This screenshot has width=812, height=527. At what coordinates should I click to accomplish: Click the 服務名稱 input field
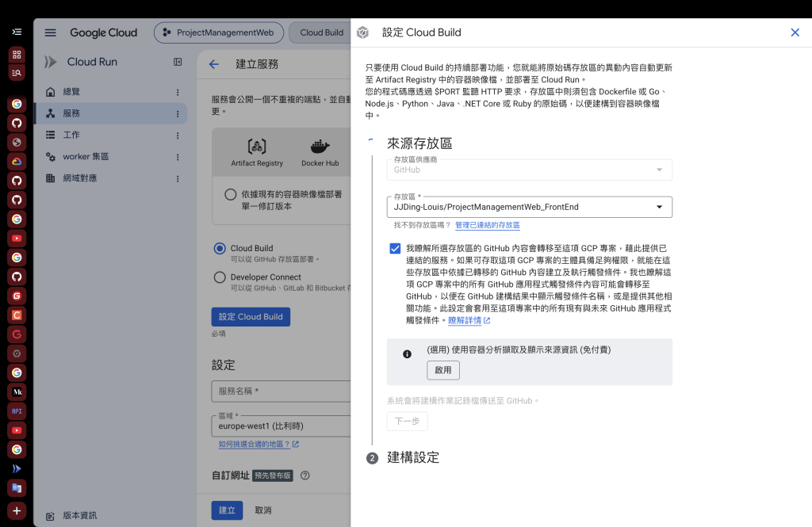pyautogui.click(x=282, y=391)
